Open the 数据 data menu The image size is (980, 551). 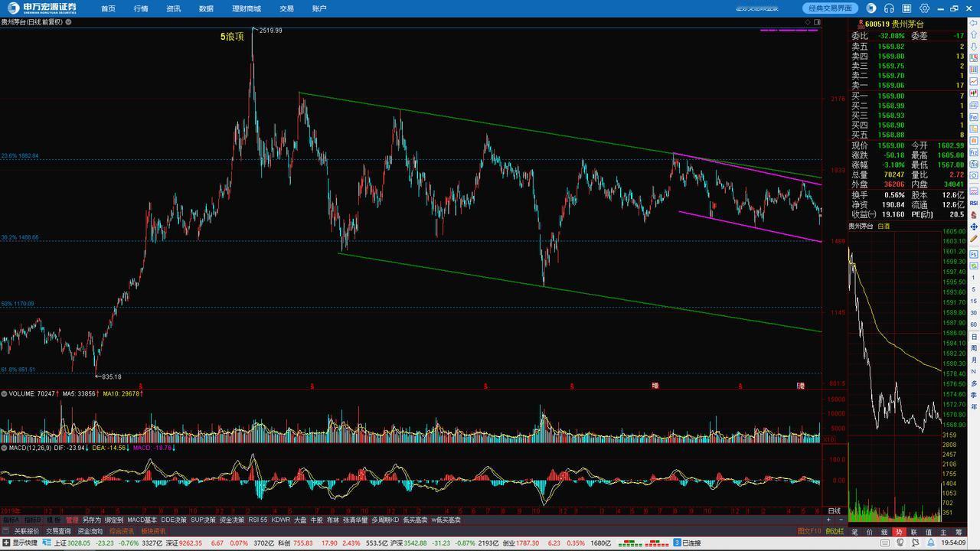[x=206, y=8]
